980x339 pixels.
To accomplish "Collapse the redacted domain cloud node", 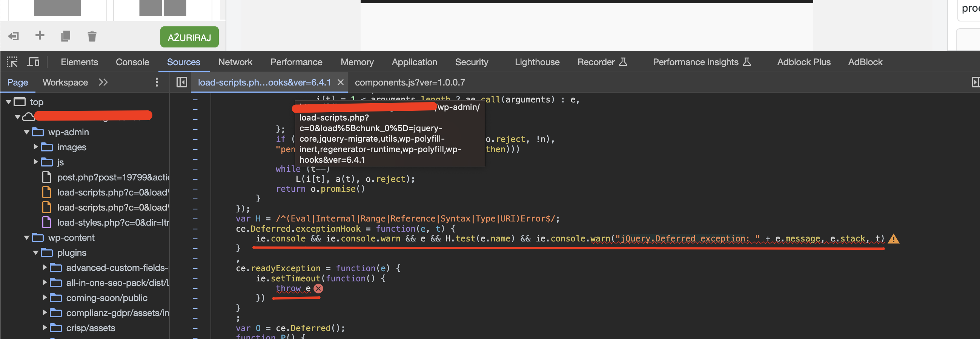I will (17, 117).
